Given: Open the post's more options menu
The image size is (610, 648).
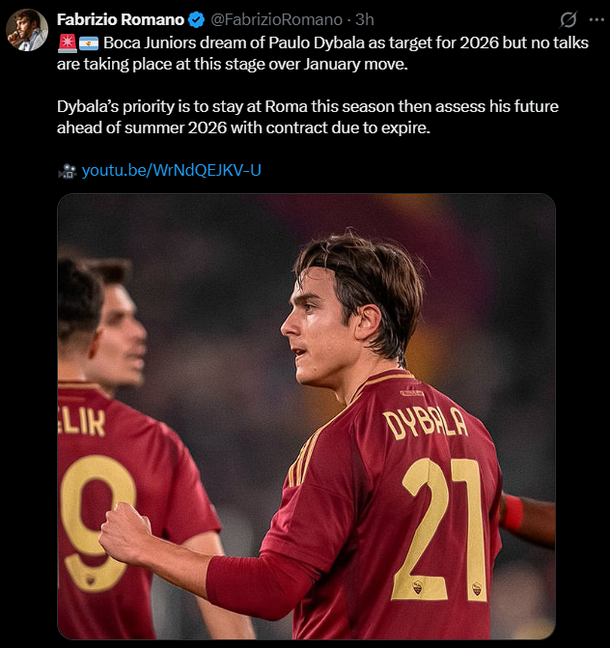Looking at the screenshot, I should (595, 19).
